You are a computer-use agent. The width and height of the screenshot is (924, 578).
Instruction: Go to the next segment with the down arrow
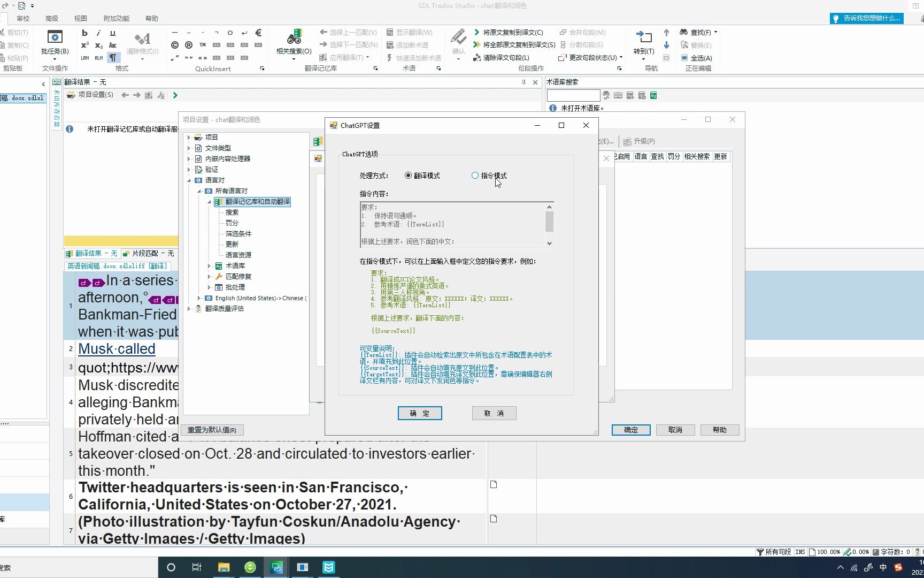666,45
